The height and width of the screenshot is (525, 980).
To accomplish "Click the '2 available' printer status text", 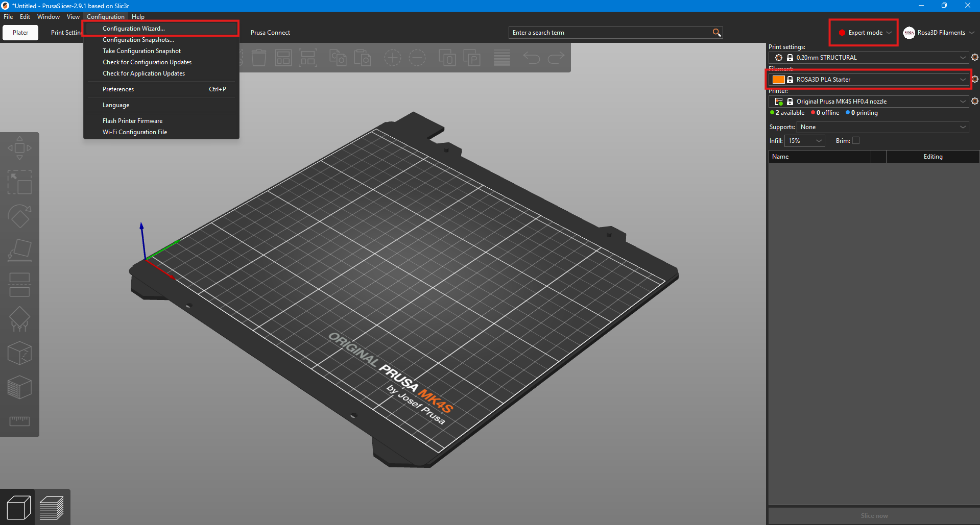I will point(790,113).
